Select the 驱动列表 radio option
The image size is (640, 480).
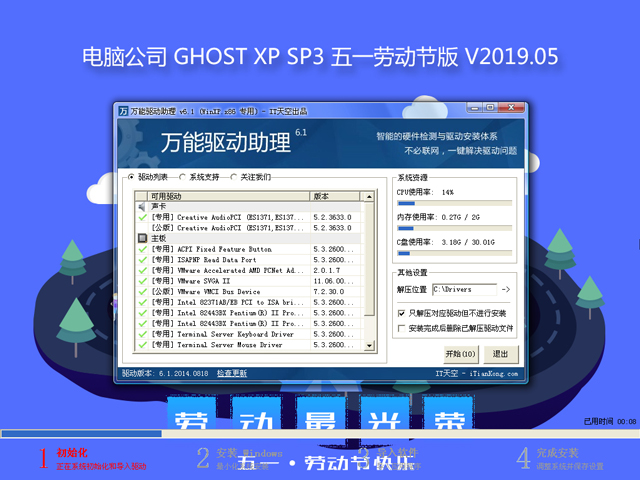[130, 177]
